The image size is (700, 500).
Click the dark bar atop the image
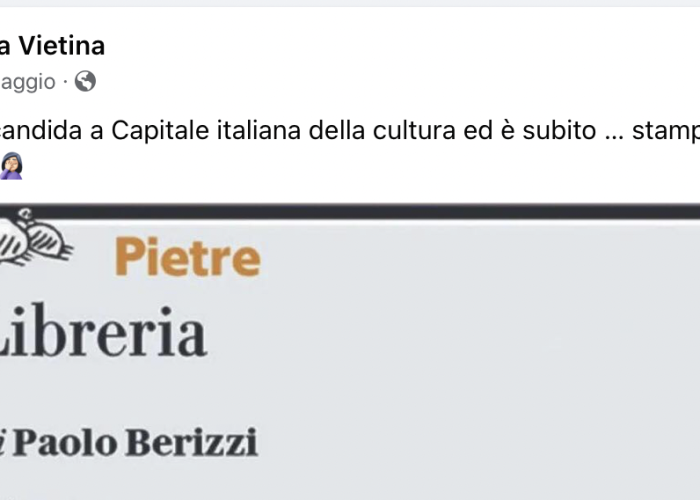tap(350, 211)
